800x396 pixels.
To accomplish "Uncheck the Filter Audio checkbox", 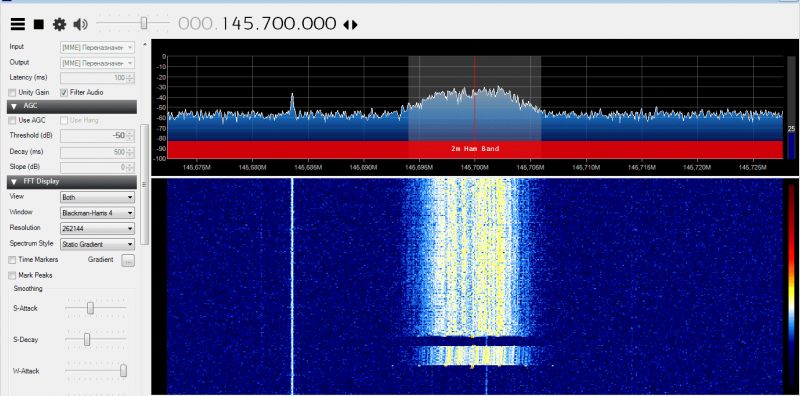I will click(64, 92).
